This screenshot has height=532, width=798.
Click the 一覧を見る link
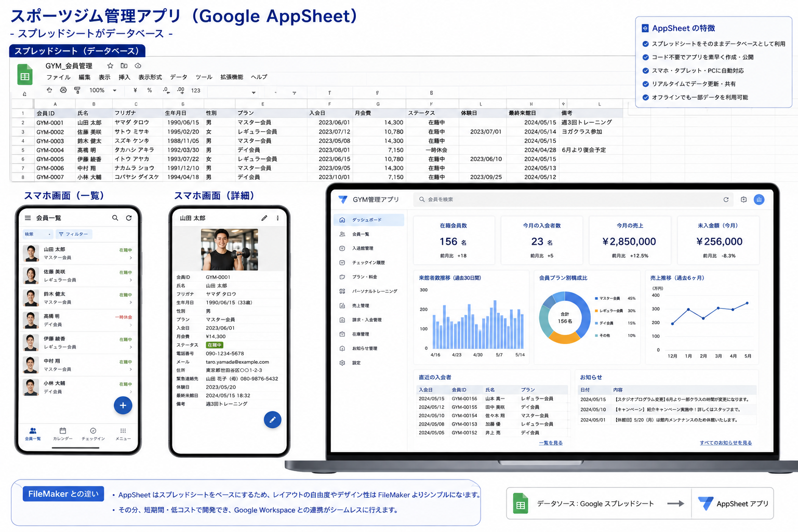click(x=551, y=443)
